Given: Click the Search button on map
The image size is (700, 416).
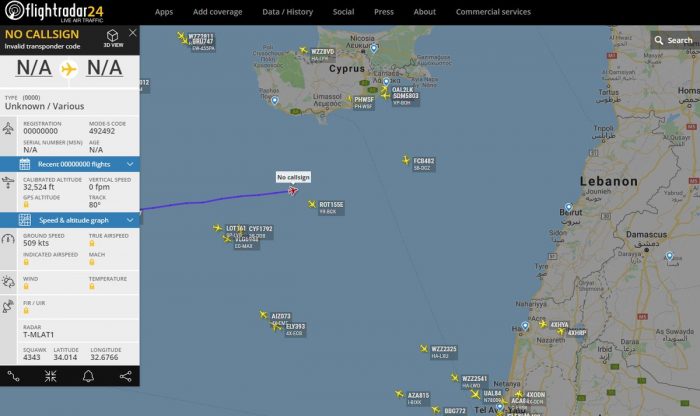Looking at the screenshot, I should tap(674, 41).
